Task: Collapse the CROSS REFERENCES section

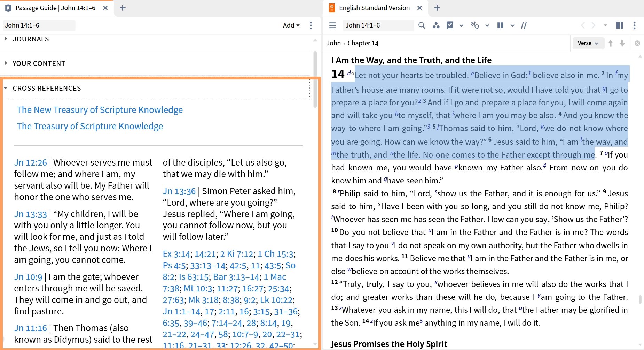Action: [6, 88]
